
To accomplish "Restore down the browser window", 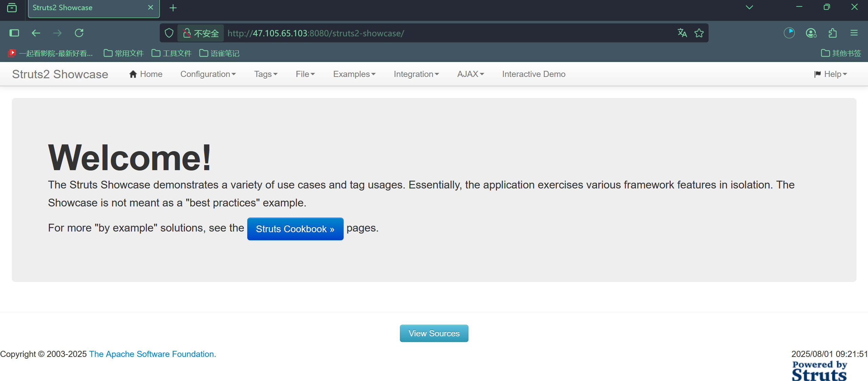I will click(827, 7).
